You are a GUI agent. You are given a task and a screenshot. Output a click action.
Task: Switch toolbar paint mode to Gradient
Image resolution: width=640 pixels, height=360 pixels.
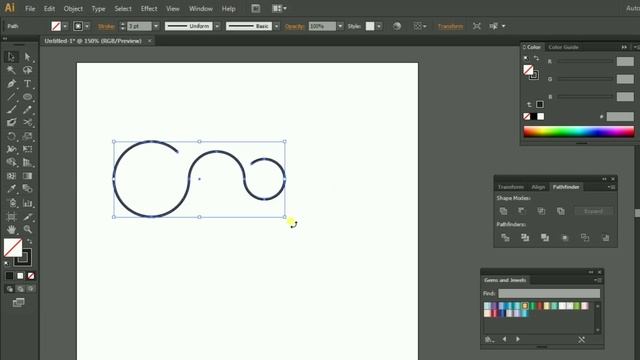click(20, 276)
